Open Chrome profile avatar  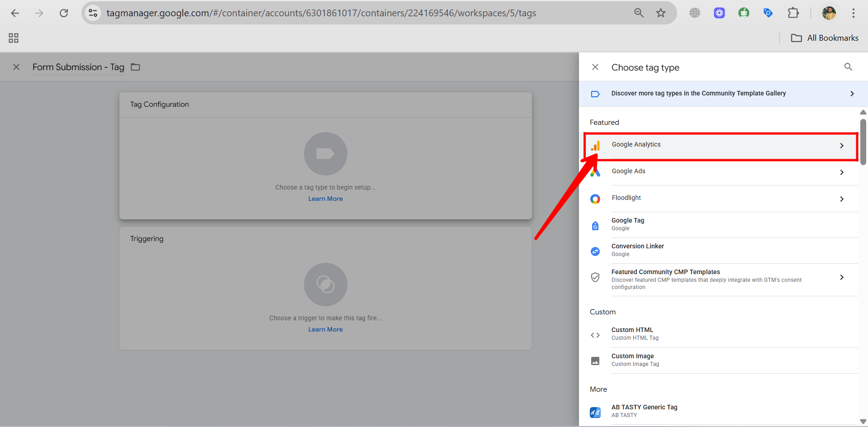click(829, 13)
